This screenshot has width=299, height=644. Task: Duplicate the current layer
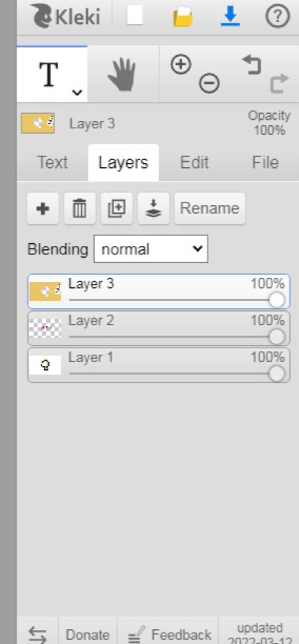[117, 208]
